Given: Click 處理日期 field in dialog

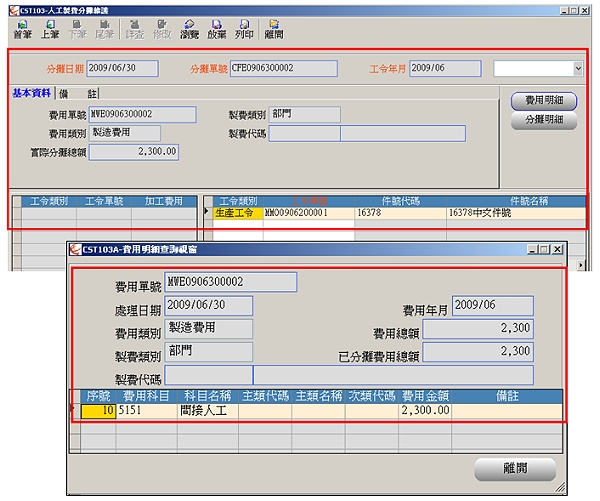Looking at the screenshot, I should point(209,305).
